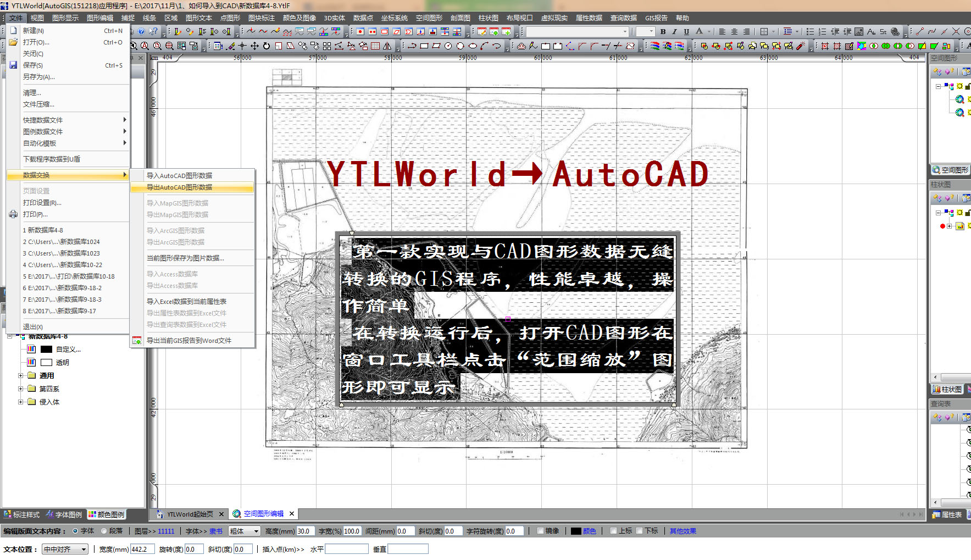Toggle the 镜像 checkbox
This screenshot has width=971, height=560.
[x=541, y=531]
